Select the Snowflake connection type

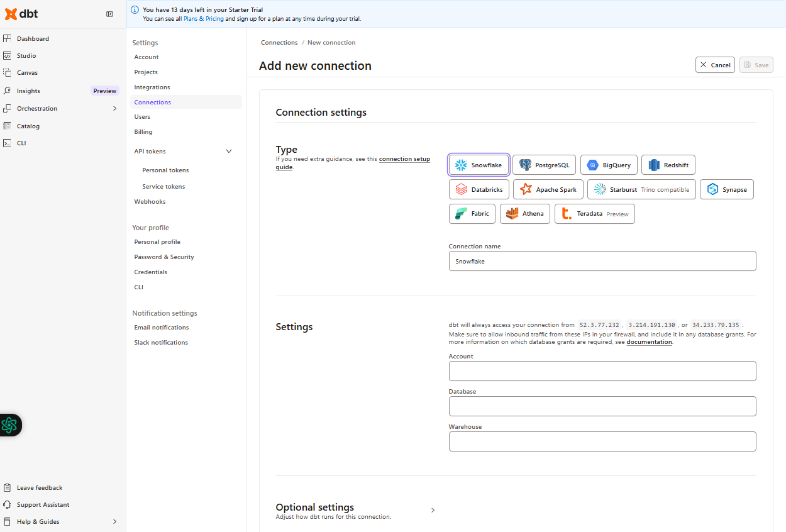(x=479, y=165)
